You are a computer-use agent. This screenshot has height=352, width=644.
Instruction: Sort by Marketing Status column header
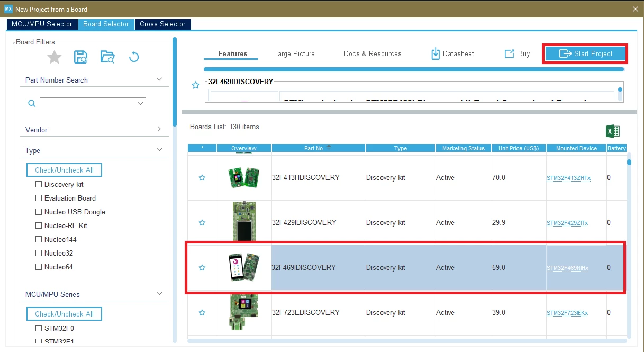[x=463, y=148]
